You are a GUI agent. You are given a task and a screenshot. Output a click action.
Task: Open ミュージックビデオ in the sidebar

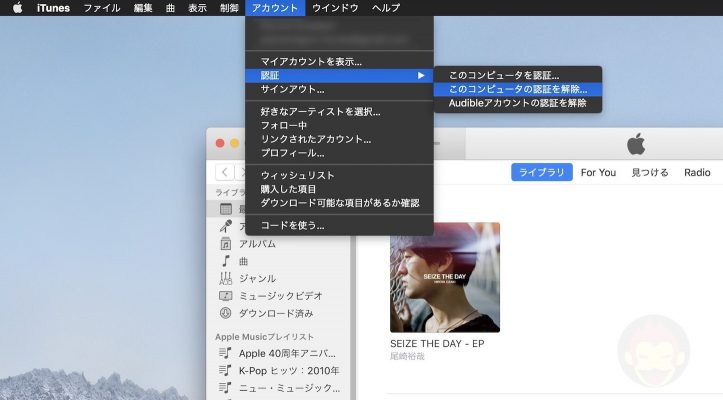pos(280,296)
